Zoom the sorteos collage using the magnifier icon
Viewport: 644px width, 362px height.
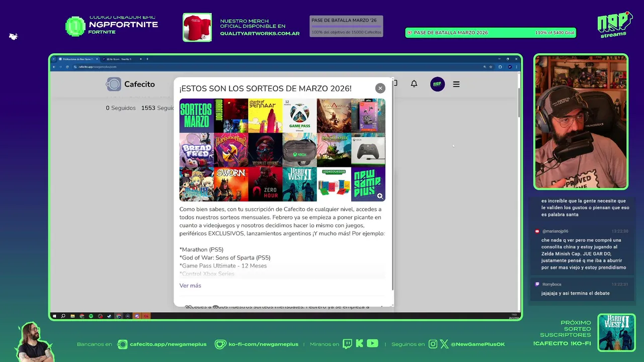(x=380, y=196)
